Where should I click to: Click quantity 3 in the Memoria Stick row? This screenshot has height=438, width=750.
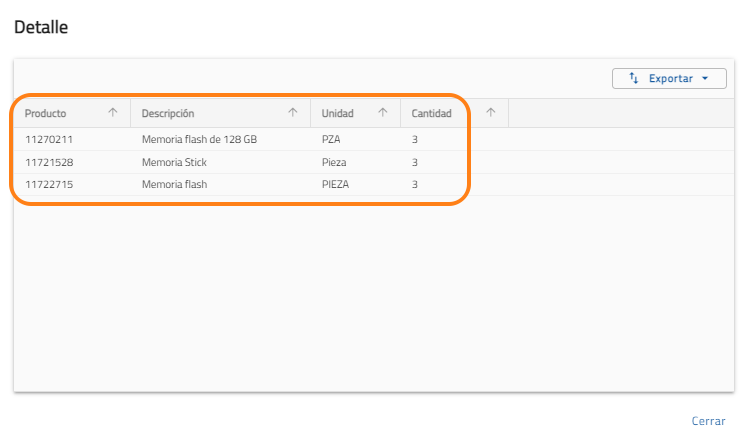(x=415, y=162)
